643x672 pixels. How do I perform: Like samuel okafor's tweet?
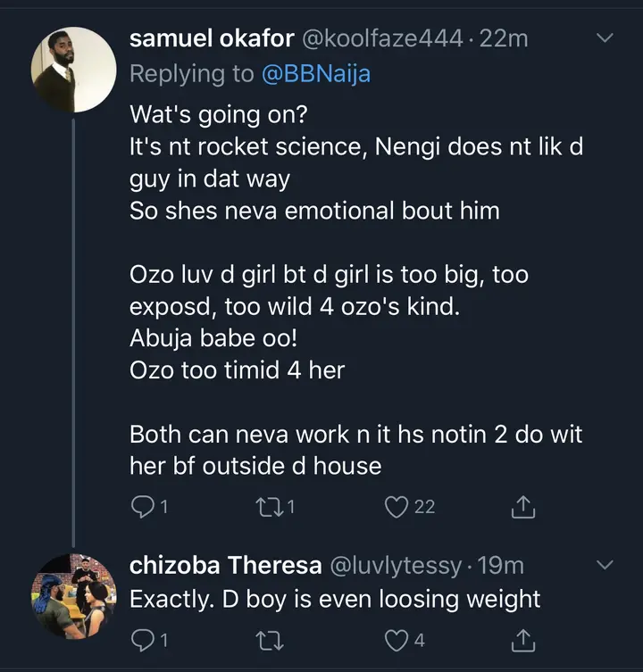point(397,507)
